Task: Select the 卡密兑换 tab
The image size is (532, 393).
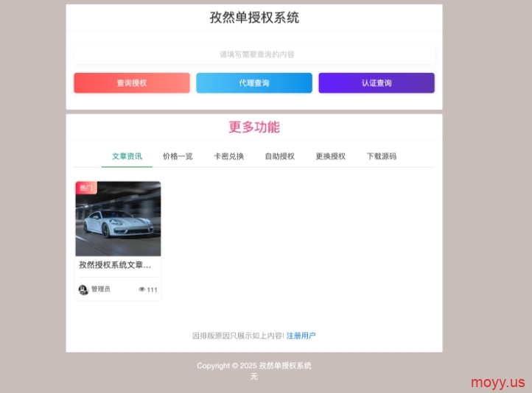Action: point(228,156)
